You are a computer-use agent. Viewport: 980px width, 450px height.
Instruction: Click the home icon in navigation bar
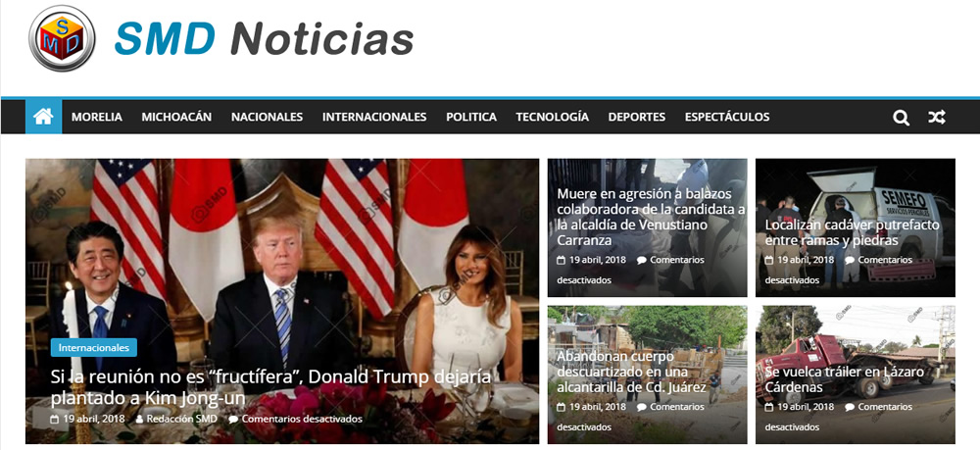(x=43, y=117)
